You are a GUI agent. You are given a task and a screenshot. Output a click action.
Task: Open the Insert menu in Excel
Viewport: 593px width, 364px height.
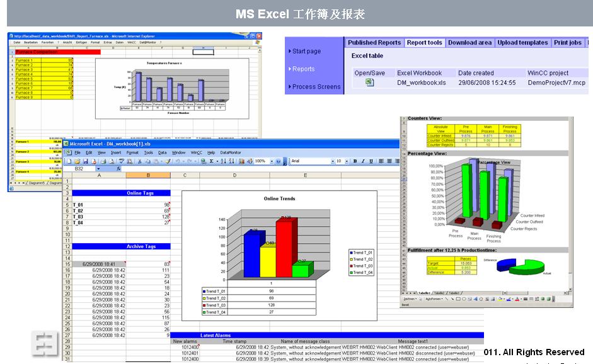click(x=116, y=152)
